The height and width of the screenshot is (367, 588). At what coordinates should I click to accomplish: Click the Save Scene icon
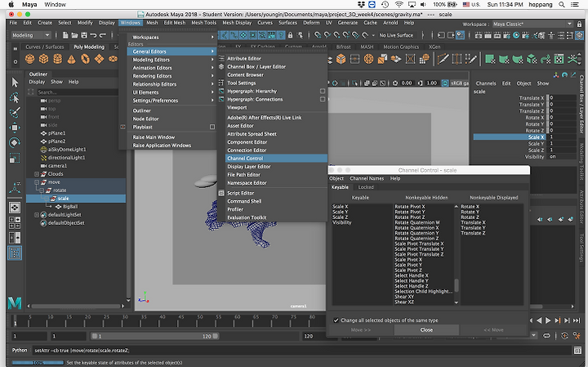(x=84, y=35)
